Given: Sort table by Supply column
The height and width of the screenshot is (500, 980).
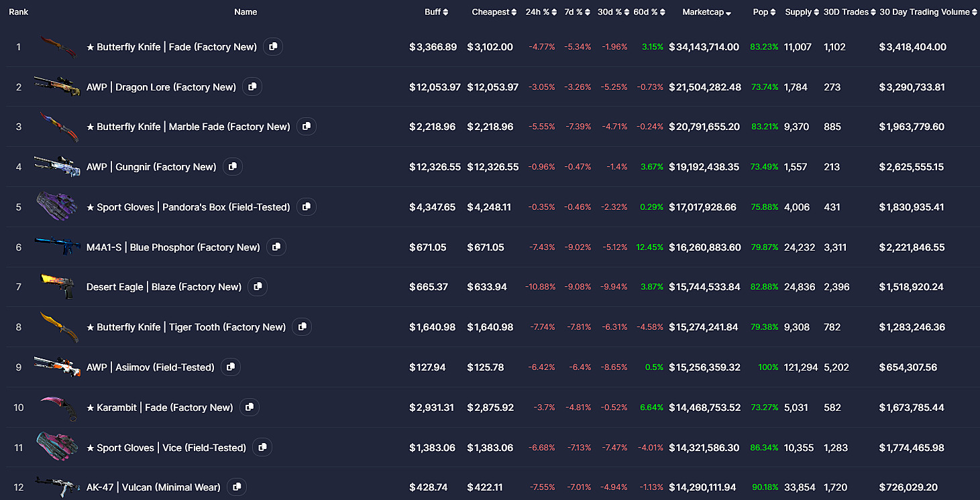Looking at the screenshot, I should coord(802,12).
